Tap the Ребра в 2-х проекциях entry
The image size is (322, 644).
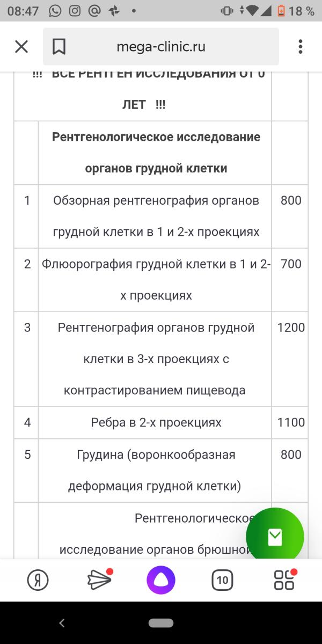pyautogui.click(x=156, y=423)
